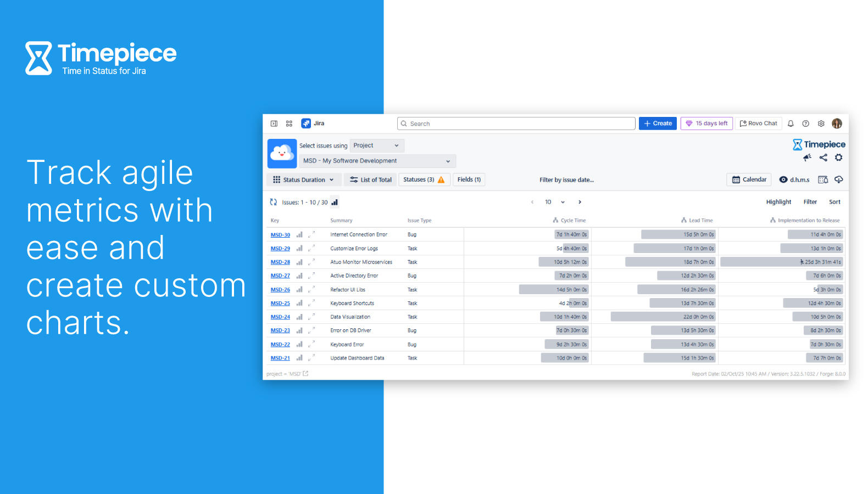Click the bar chart icon in the MSD-24 row

tap(299, 317)
